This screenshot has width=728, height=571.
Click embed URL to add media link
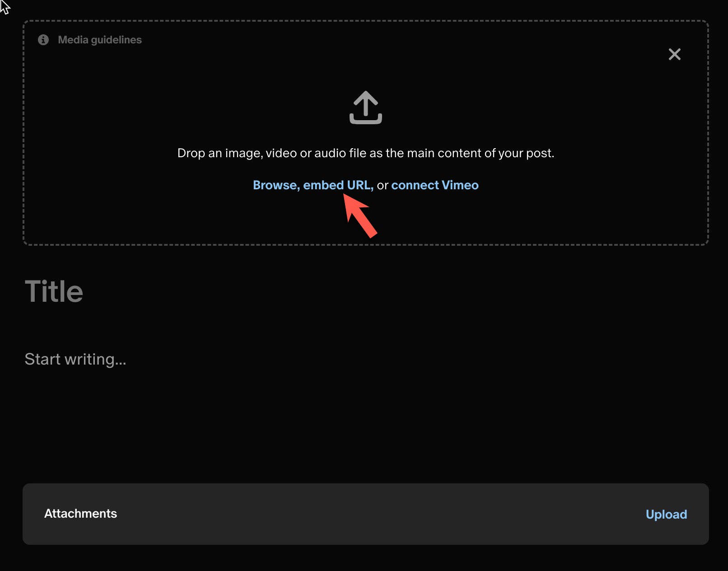click(338, 185)
